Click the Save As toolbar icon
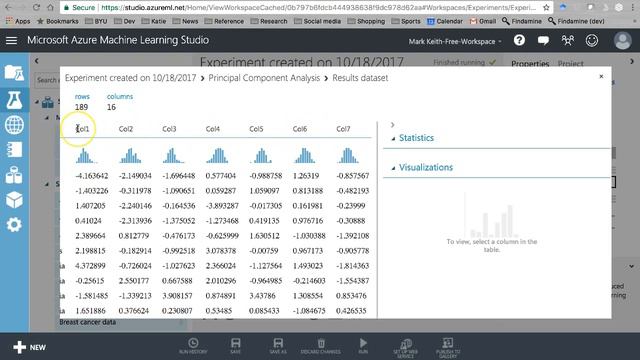This screenshot has height=360, width=640. pos(278,346)
